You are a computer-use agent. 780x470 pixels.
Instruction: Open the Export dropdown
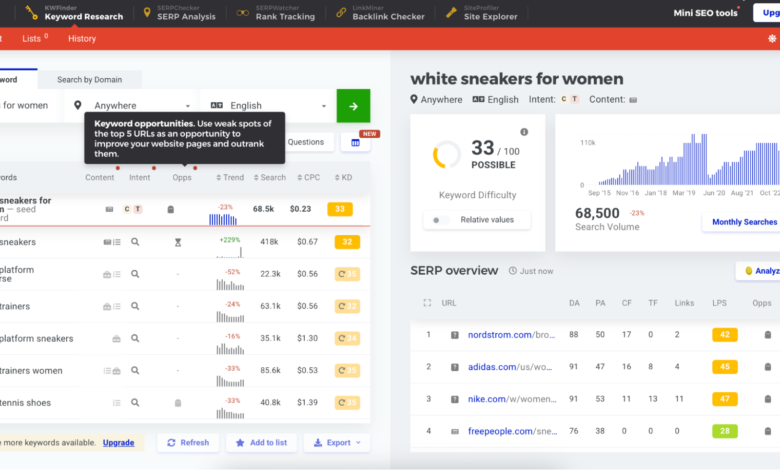337,442
